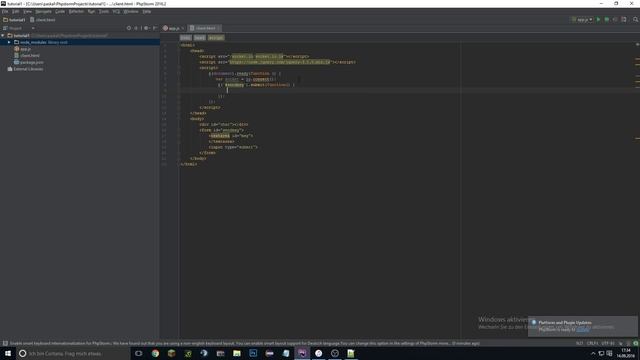
Task: Click the Cortana search box in taskbar
Action: click(x=73, y=353)
